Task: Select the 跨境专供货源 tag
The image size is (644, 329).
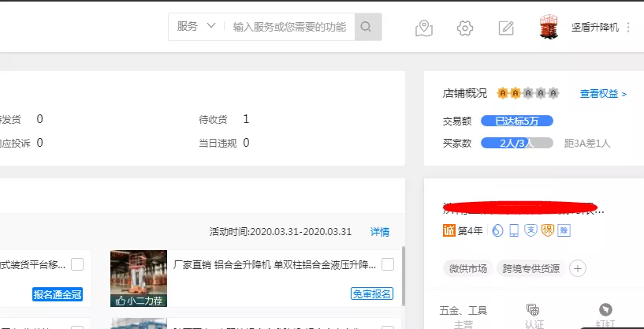Action: pyautogui.click(x=531, y=269)
